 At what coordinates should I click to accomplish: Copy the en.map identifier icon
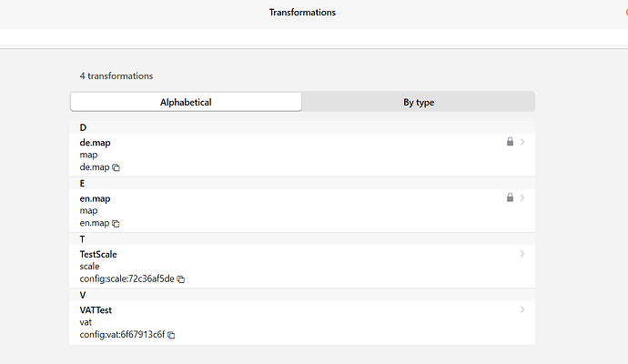pyautogui.click(x=116, y=223)
